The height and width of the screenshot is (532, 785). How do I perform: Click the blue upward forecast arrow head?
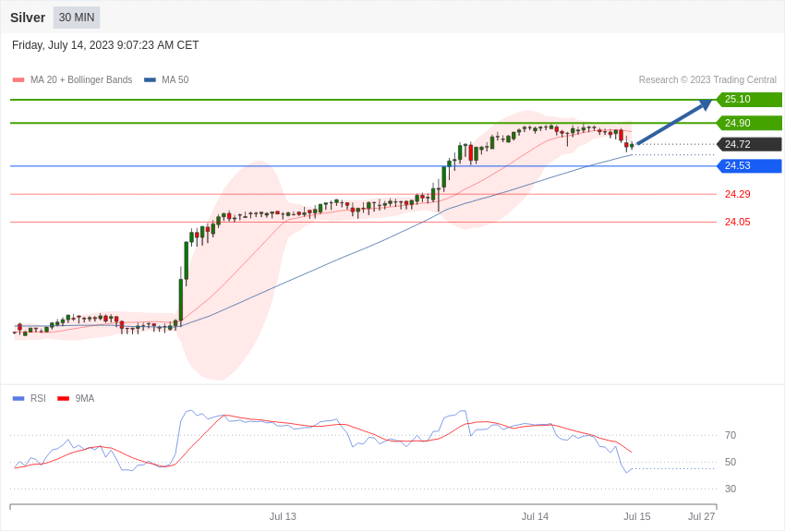click(x=706, y=104)
